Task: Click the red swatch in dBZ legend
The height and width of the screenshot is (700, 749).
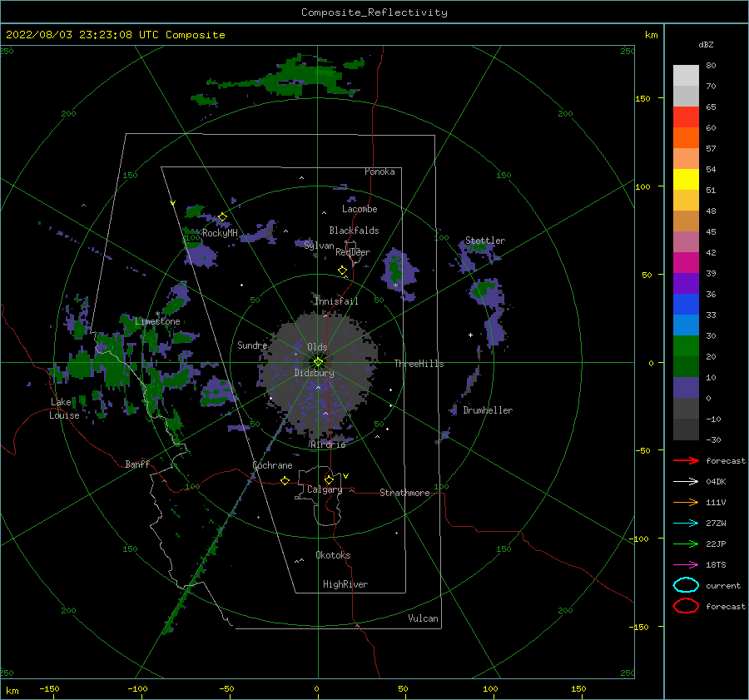Action: click(686, 117)
